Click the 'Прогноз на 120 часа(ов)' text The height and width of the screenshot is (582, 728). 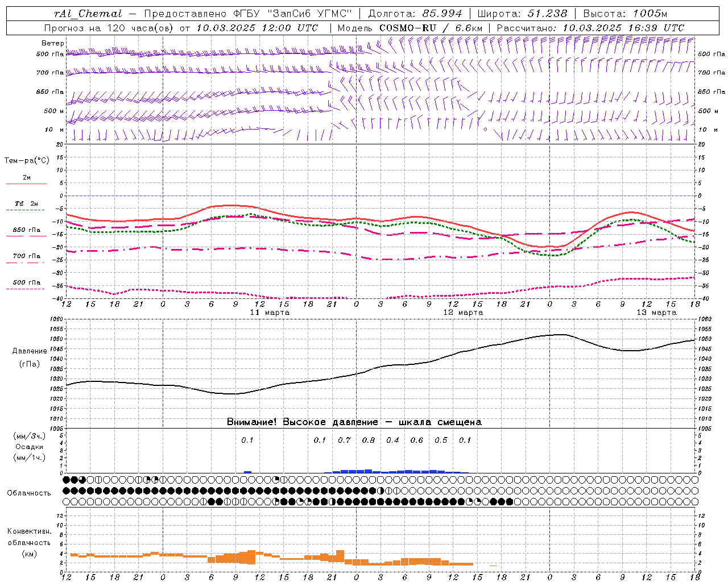click(x=109, y=28)
